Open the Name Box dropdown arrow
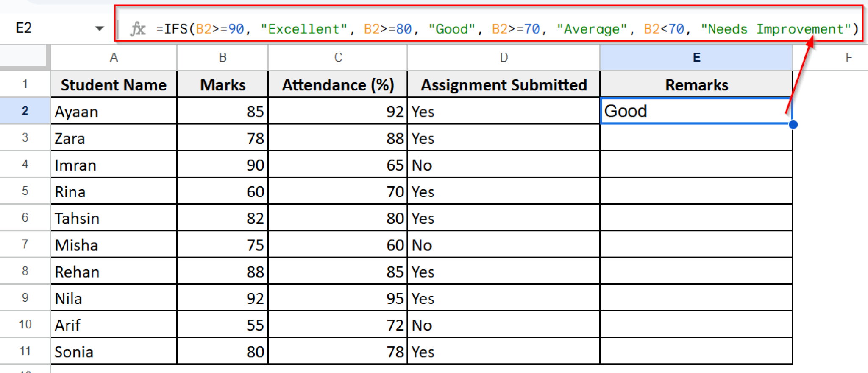 (x=100, y=28)
